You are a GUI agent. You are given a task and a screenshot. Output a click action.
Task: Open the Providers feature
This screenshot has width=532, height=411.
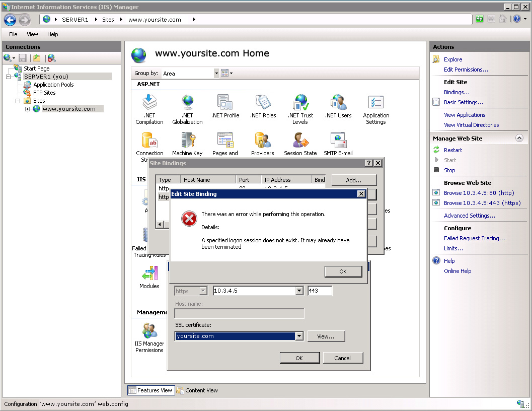263,144
